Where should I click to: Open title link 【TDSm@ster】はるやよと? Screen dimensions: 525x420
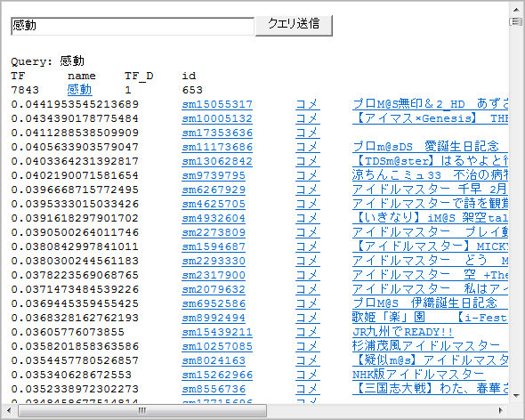431,161
